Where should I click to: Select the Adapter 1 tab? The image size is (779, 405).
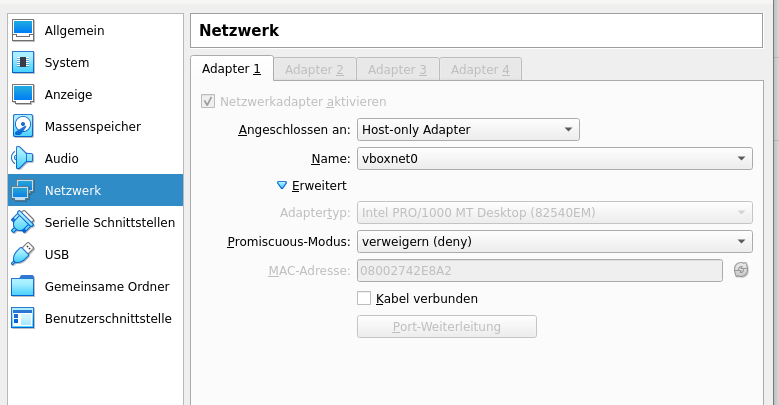[x=231, y=69]
